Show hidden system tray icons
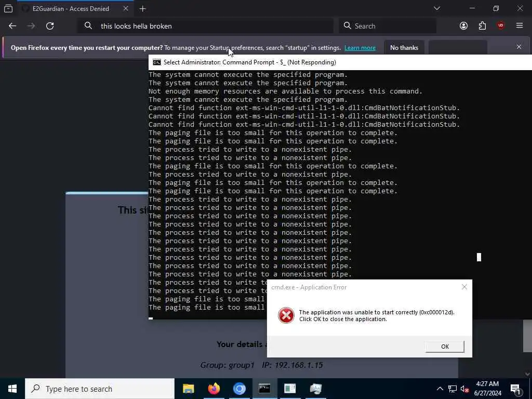Viewport: 532px width, 399px height. 440,389
